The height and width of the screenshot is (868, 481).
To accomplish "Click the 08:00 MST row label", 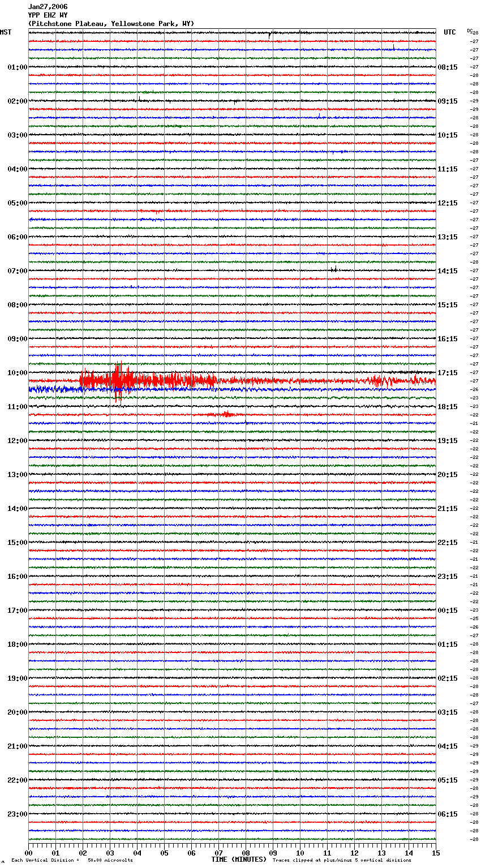I will 17,305.
